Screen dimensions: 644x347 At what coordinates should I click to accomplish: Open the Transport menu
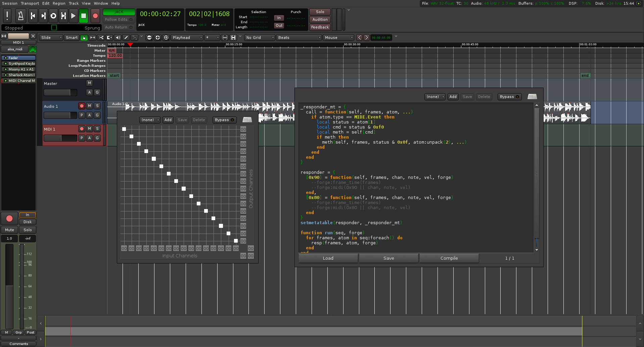(30, 3)
